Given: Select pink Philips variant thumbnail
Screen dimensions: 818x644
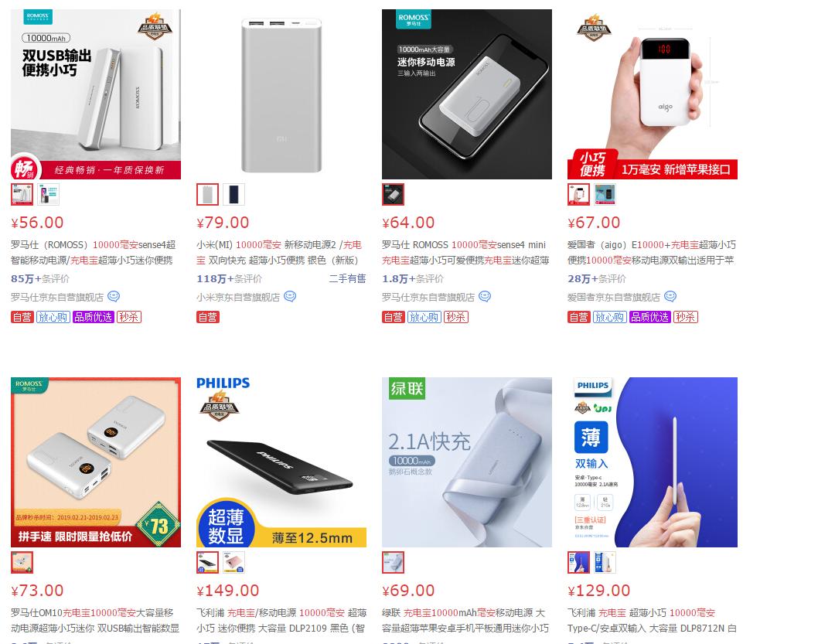Looking at the screenshot, I should coord(233,562).
